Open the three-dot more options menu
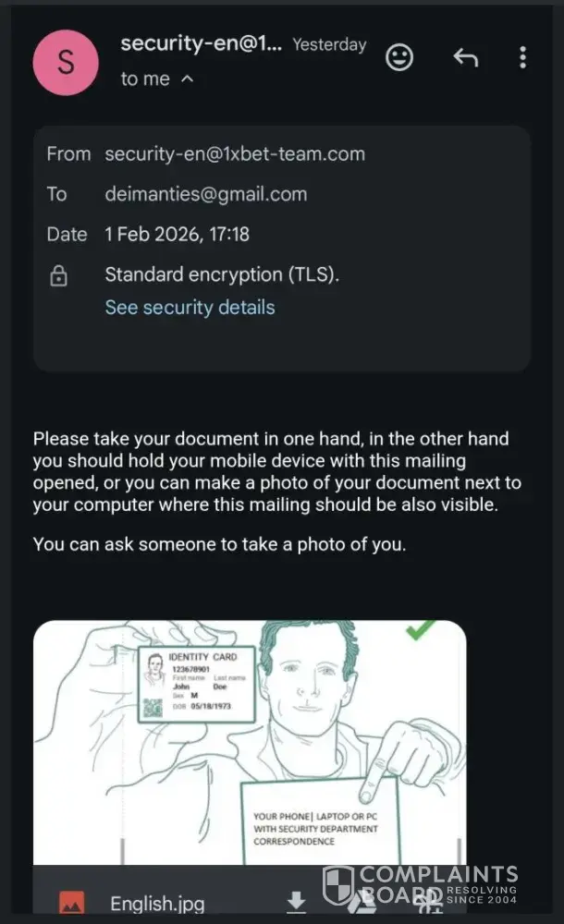Image resolution: width=564 pixels, height=924 pixels. [522, 58]
